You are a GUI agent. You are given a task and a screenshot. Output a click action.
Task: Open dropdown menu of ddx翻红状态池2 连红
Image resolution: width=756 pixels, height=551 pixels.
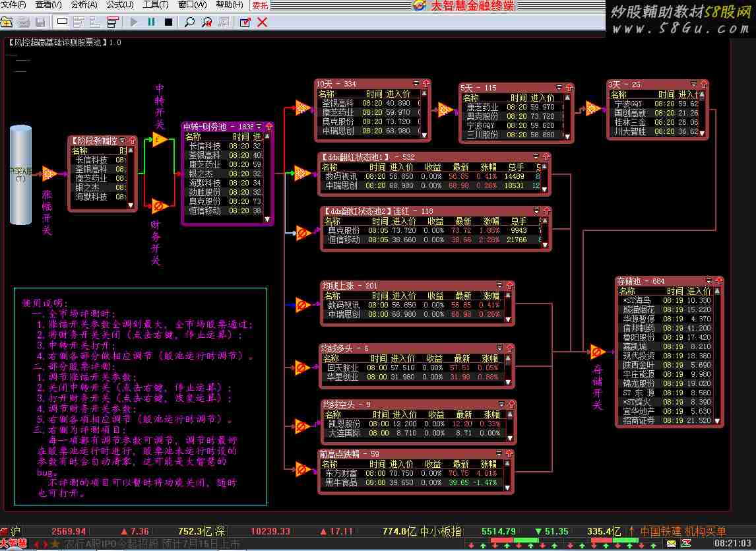coord(536,211)
